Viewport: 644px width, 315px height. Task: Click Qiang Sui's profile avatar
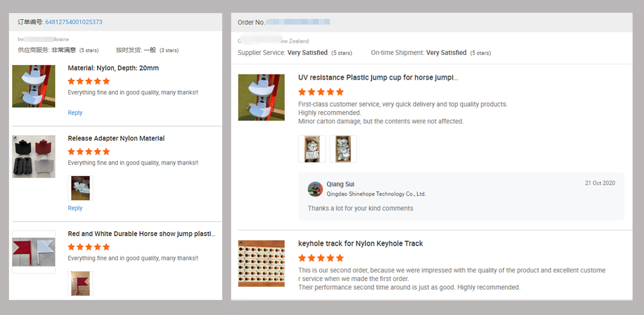click(x=315, y=189)
